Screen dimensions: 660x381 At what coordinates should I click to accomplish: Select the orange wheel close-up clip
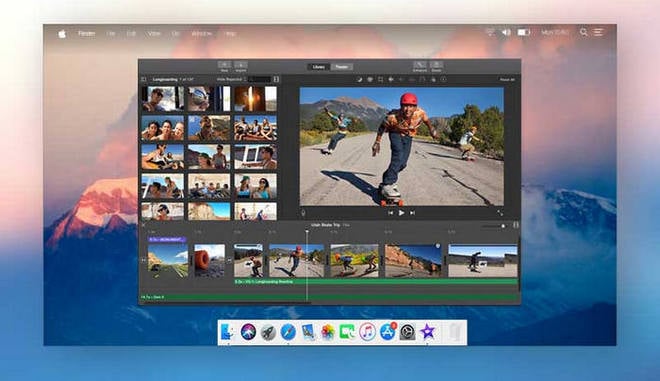click(x=209, y=260)
